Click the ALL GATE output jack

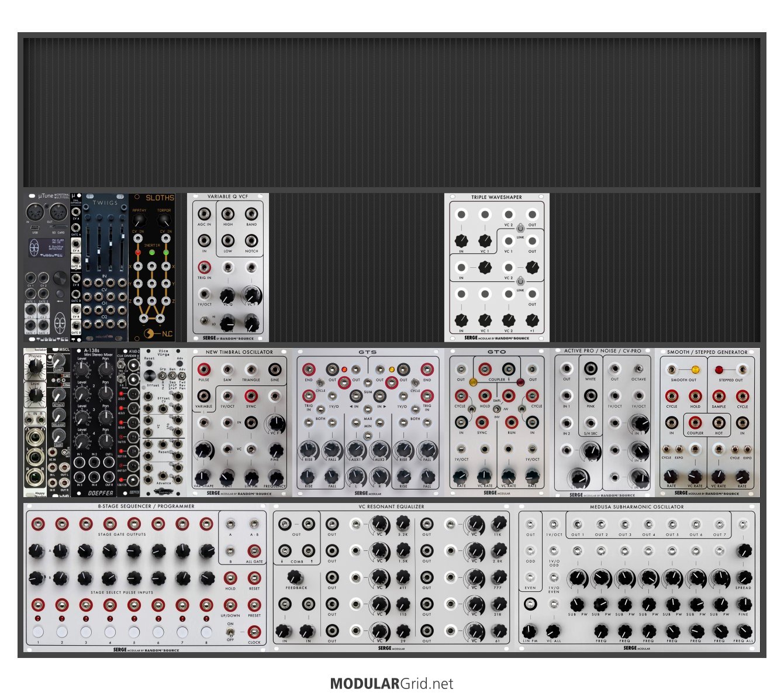click(254, 551)
